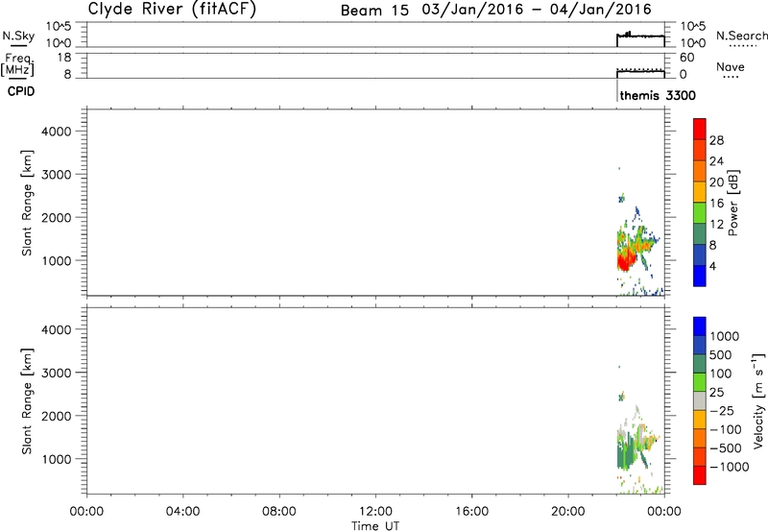This screenshot has height=532, width=768.
Task: Select the "24" label on power color bar
Action: pos(716,161)
